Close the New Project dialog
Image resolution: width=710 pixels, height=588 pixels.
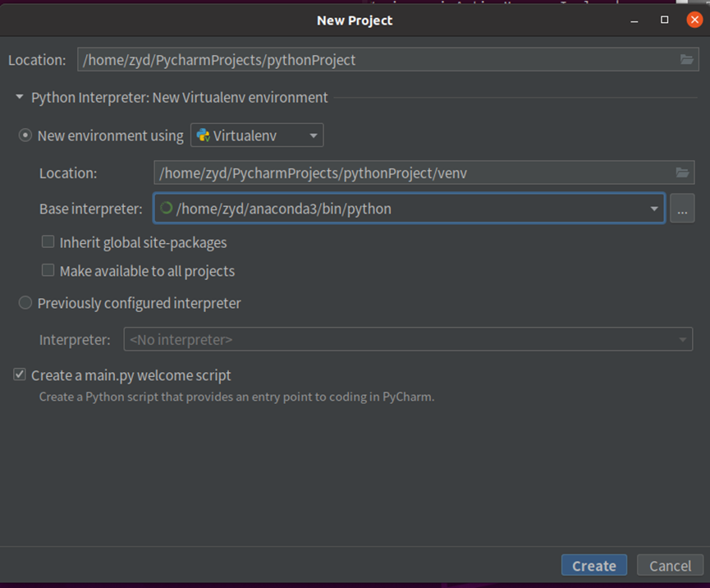[x=695, y=21]
